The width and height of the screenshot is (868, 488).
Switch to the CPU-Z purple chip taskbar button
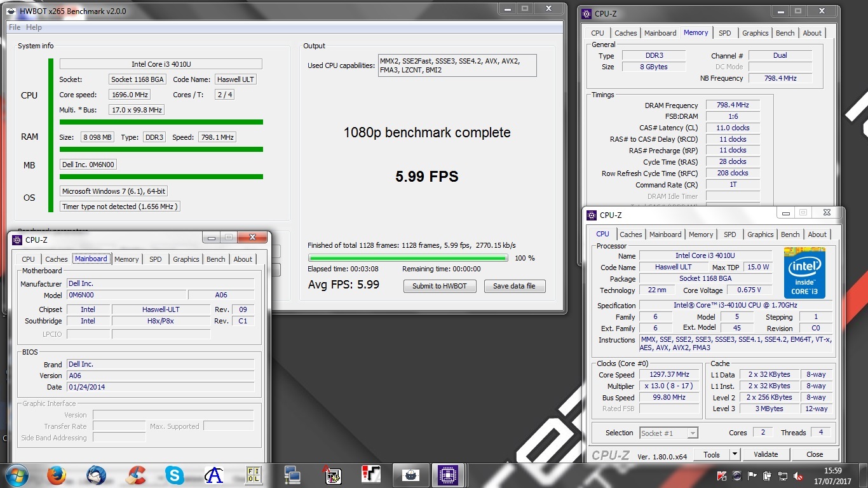449,475
